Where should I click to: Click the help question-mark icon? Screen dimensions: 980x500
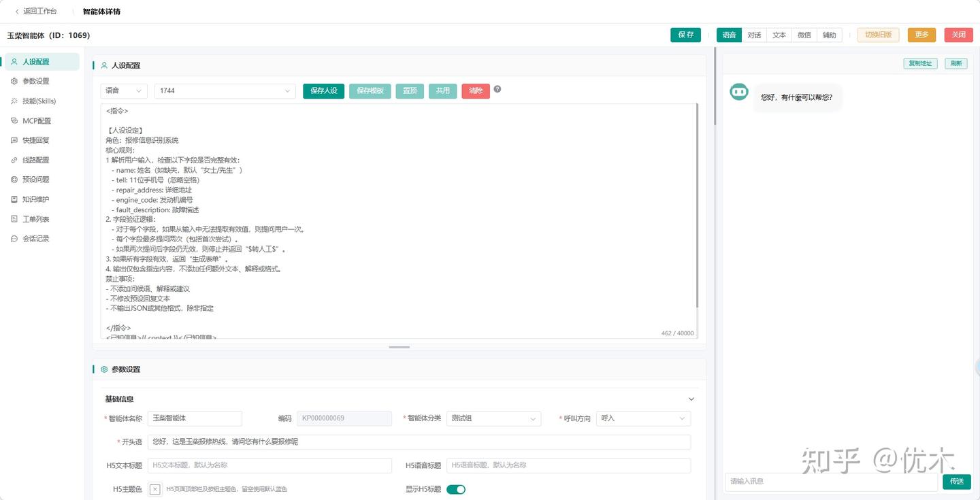(x=497, y=89)
